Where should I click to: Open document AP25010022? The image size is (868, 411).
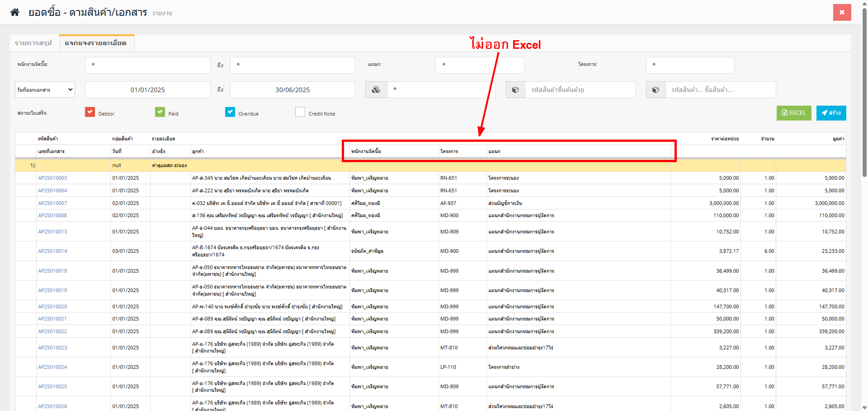[x=52, y=332]
